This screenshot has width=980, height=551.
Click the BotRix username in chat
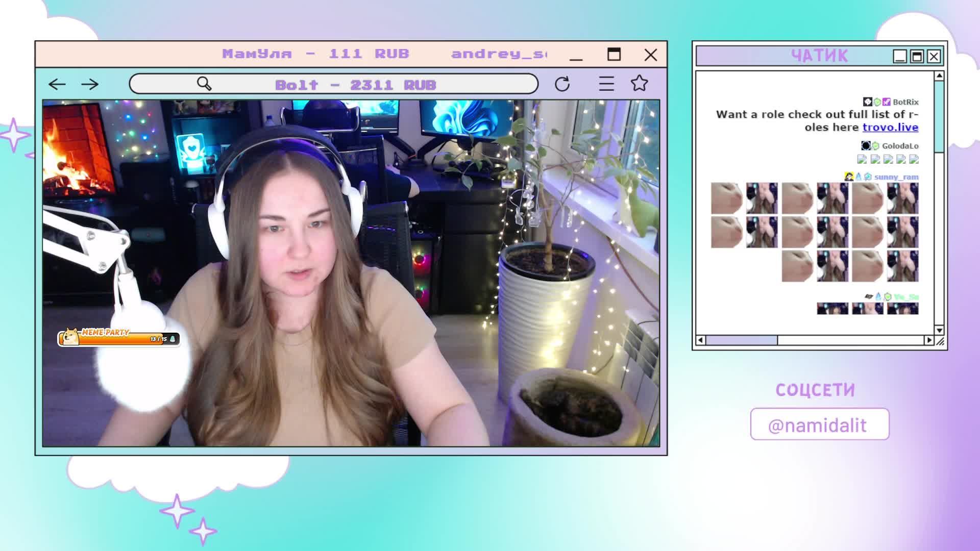click(905, 102)
